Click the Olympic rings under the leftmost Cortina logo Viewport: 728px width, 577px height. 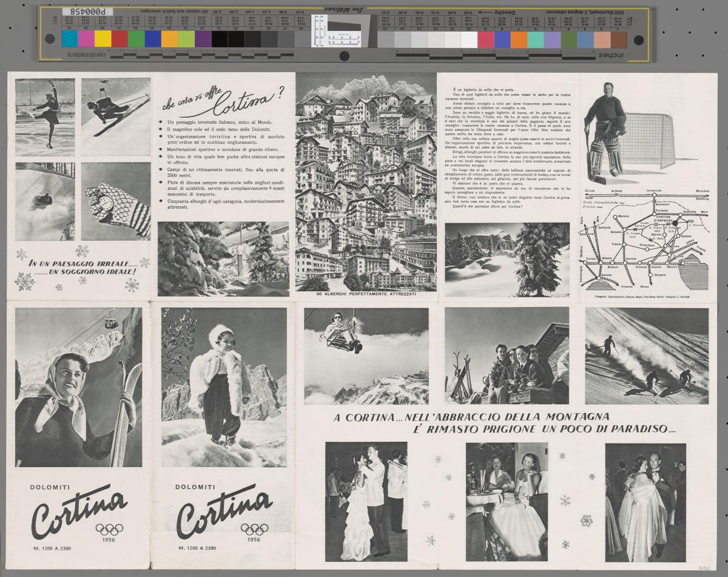109,529
